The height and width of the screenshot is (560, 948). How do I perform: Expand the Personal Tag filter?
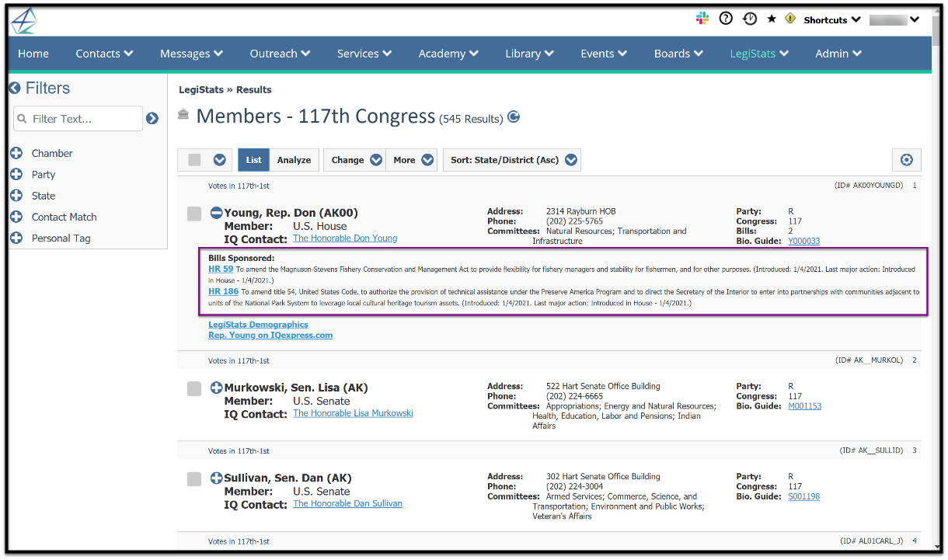(x=16, y=238)
